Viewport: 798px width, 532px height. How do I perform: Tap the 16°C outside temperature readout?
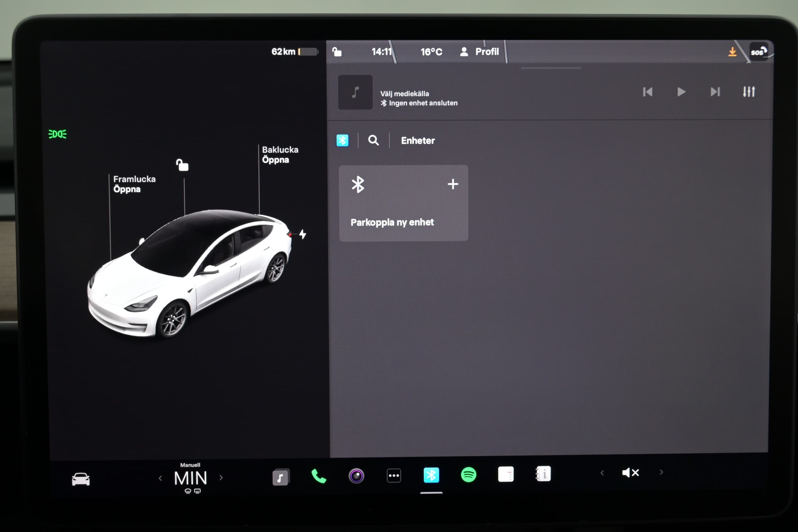431,52
